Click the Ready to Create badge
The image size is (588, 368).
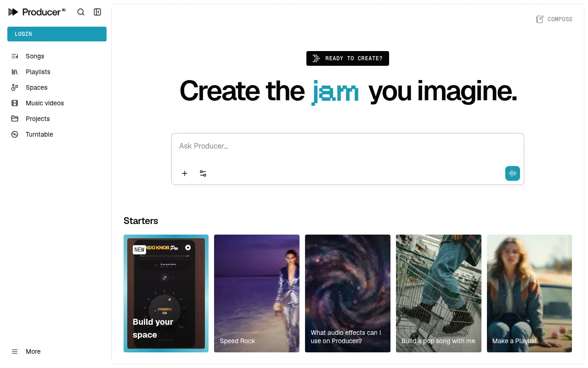(x=348, y=58)
